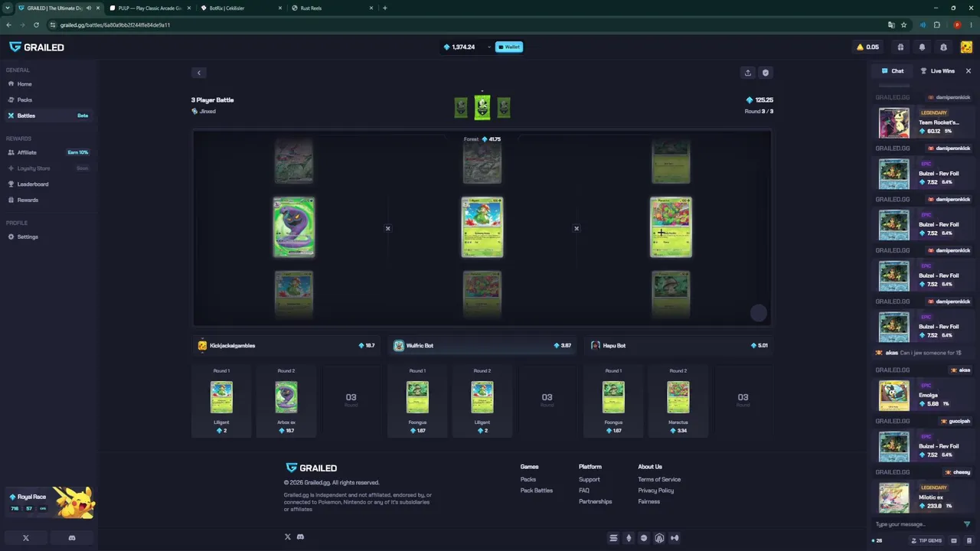980x551 pixels.
Task: Open the Partnerships footer link
Action: pyautogui.click(x=596, y=502)
